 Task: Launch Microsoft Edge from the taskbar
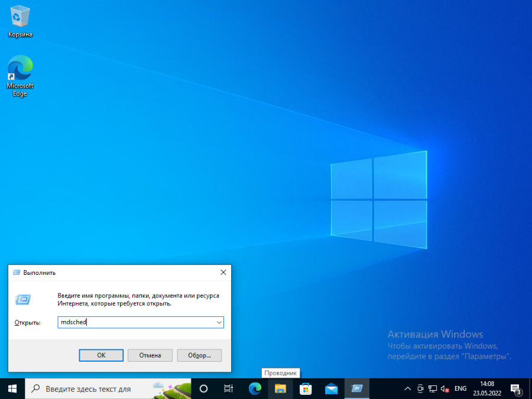[x=255, y=389]
